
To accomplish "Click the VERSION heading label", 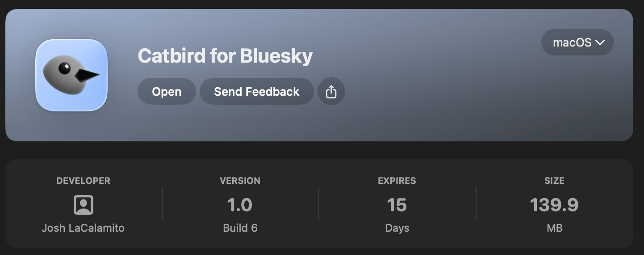I will (x=240, y=181).
